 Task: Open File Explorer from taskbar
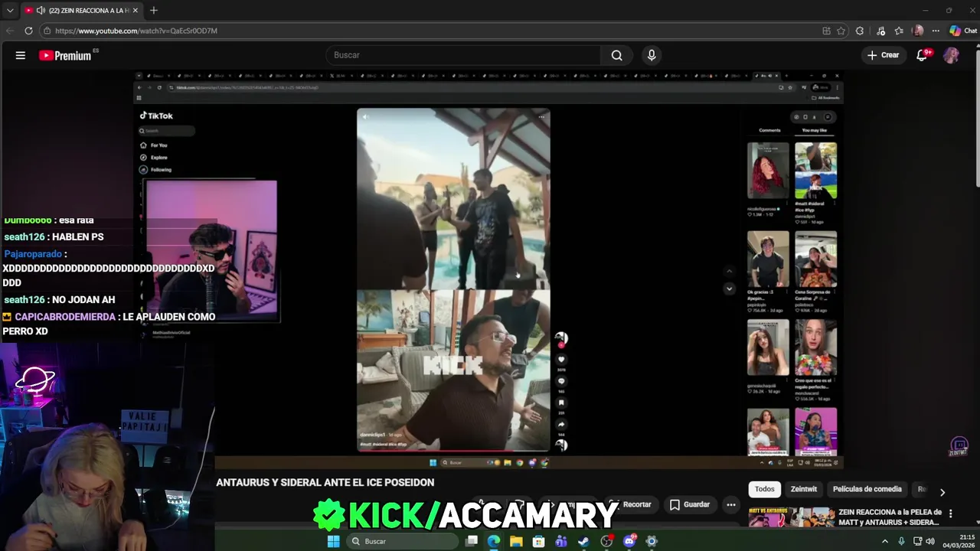click(516, 541)
